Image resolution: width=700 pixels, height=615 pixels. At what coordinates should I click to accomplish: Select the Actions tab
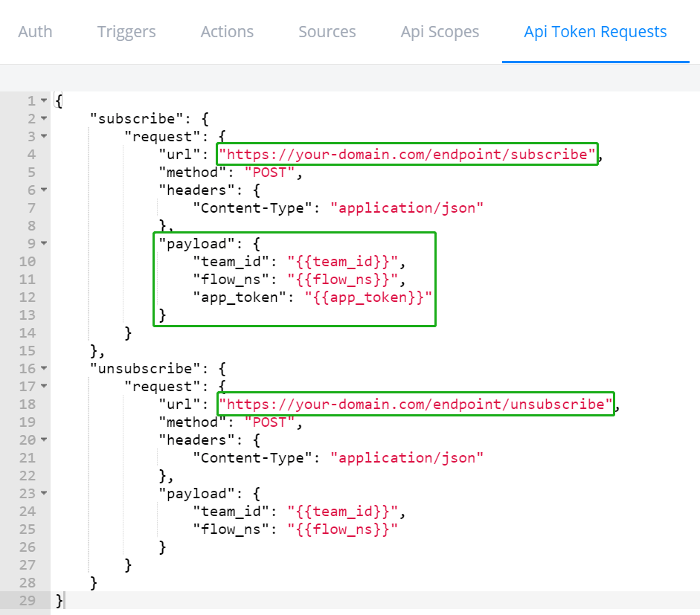(x=227, y=32)
